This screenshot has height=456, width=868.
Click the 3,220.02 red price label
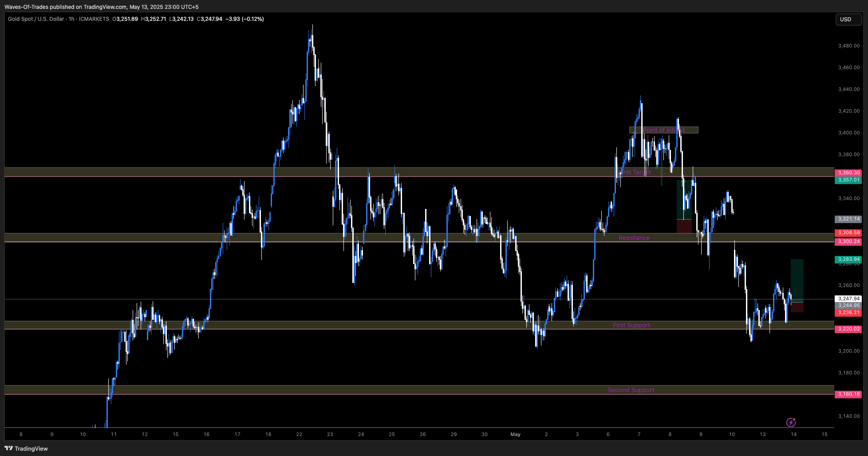tap(848, 329)
